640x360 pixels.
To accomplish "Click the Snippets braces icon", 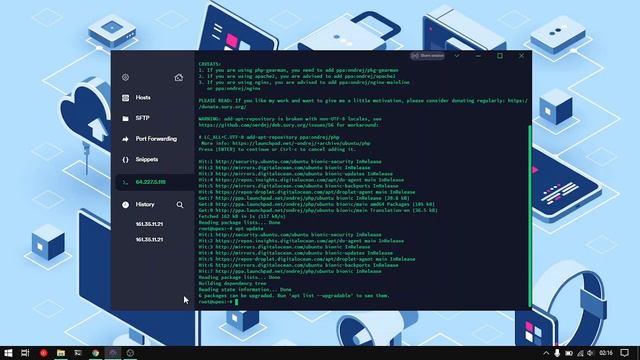I will [x=125, y=160].
